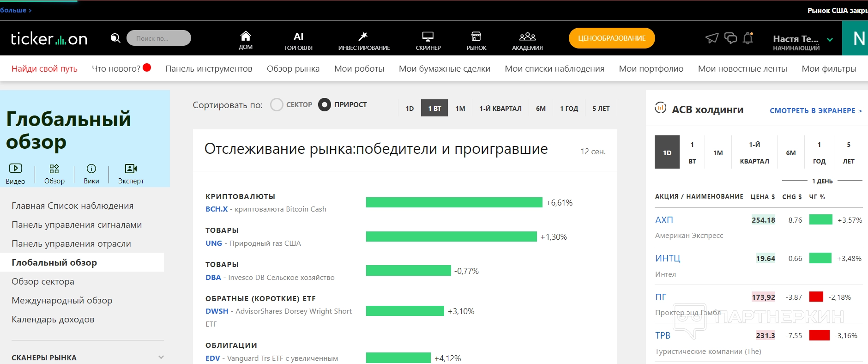
Task: Click the больше link at top
Action: pyautogui.click(x=16, y=10)
